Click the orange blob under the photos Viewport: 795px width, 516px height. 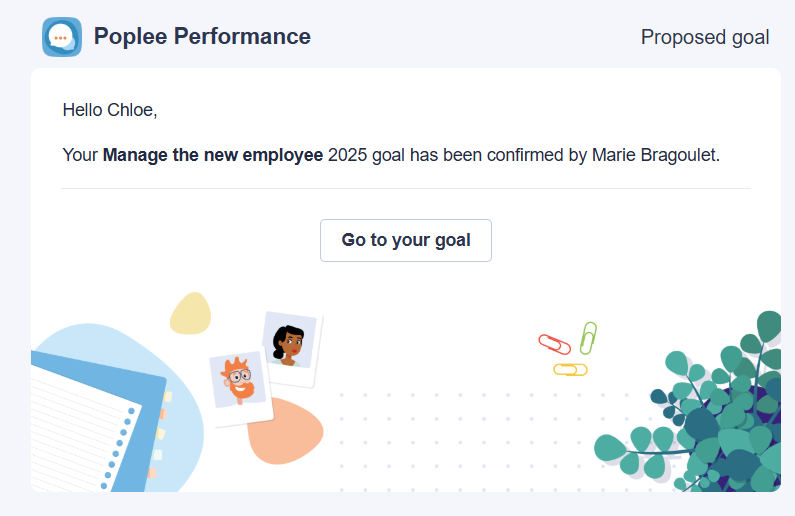pyautogui.click(x=286, y=432)
